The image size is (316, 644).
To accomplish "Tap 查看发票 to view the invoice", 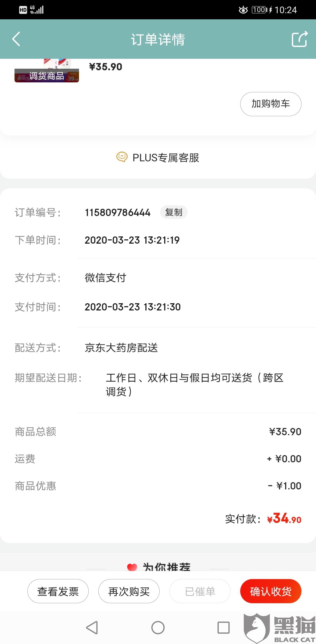I will (x=58, y=591).
